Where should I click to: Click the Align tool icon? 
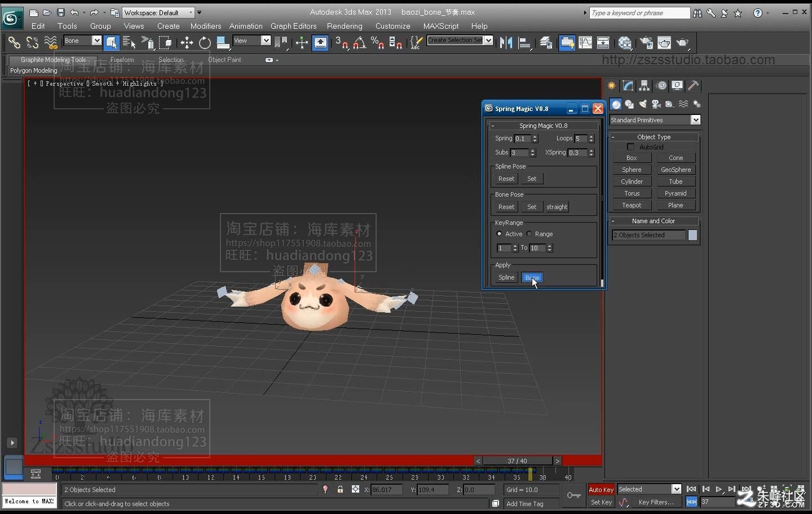coord(525,42)
